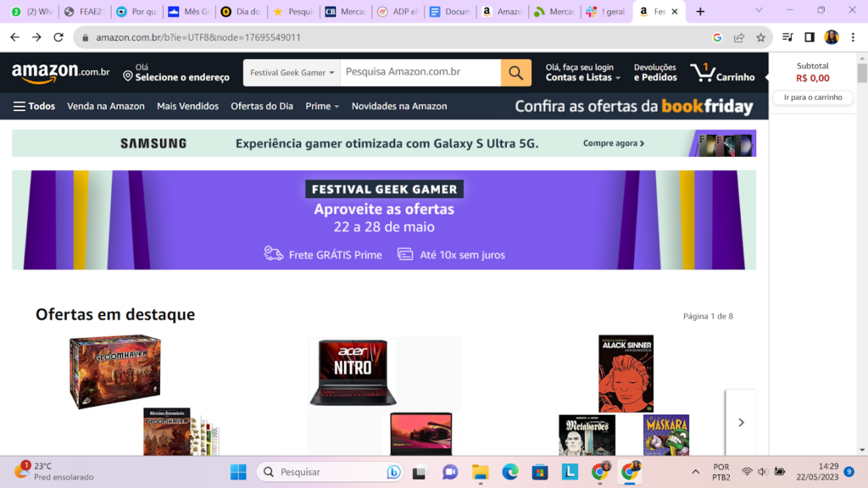
Task: Show hidden system tray icons
Action: pos(695,472)
